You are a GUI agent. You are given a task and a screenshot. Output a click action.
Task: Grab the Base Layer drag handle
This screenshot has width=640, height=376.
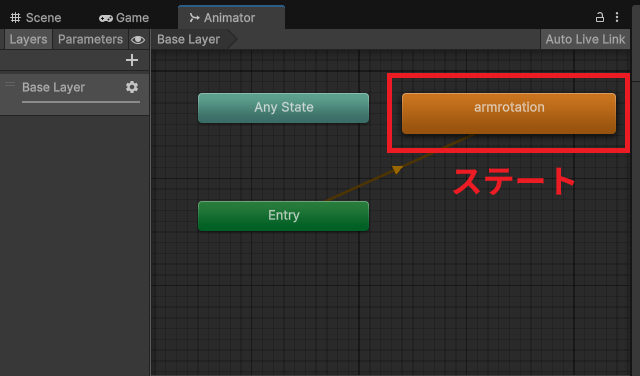(10, 85)
